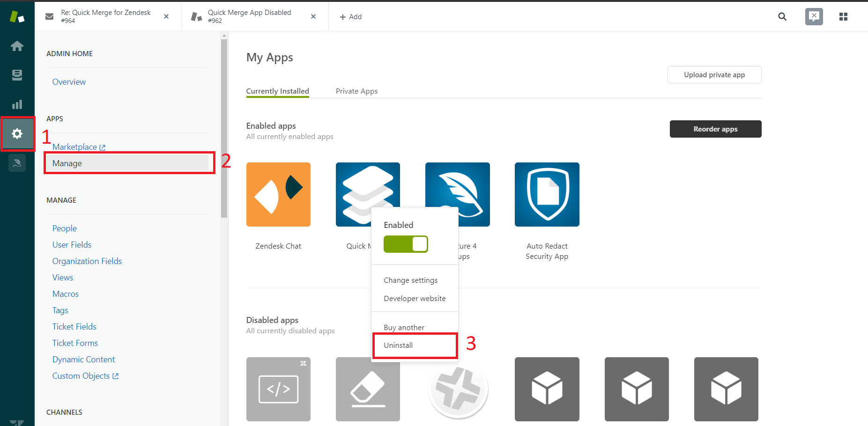Screen dimensions: 868x426
Task: Choose Change settings from the popup menu
Action: (x=411, y=280)
